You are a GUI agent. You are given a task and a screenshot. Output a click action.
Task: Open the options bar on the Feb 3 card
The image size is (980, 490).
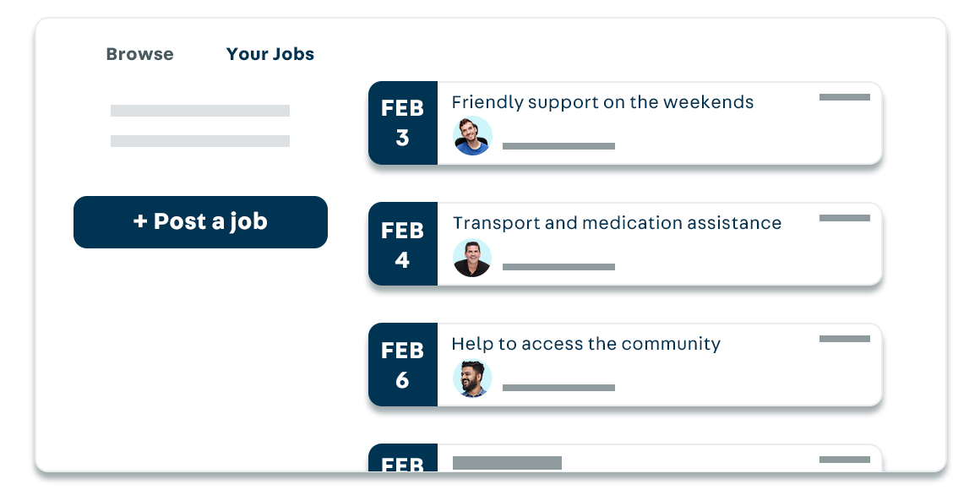844,96
